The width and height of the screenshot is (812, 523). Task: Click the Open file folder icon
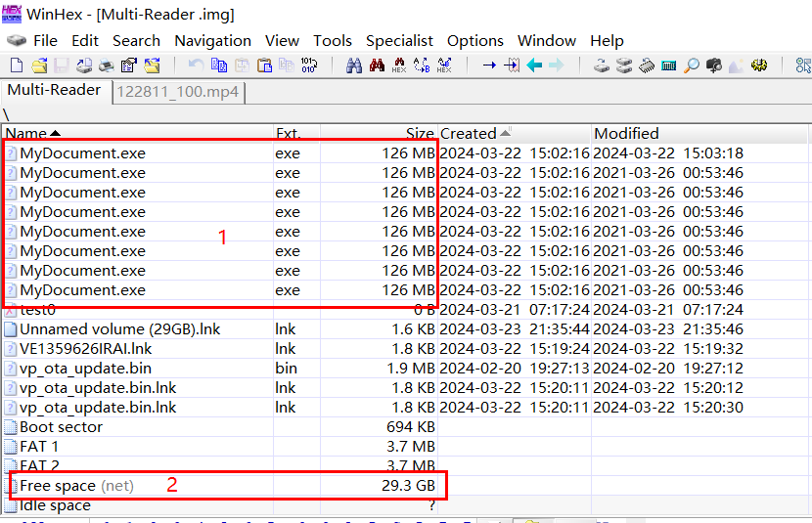click(x=39, y=65)
